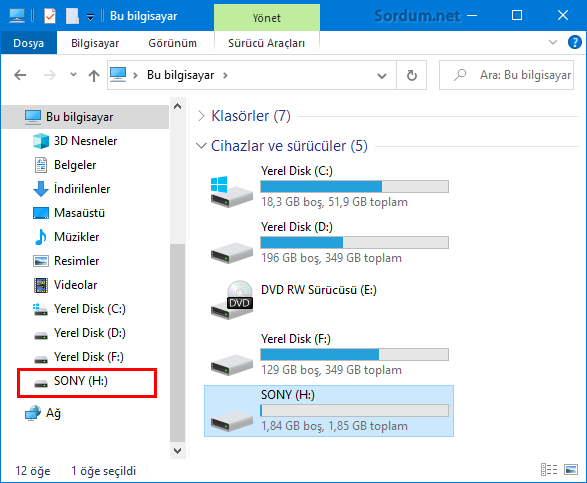Open the address bar history dropdown
This screenshot has height=483, width=587.
[x=381, y=76]
